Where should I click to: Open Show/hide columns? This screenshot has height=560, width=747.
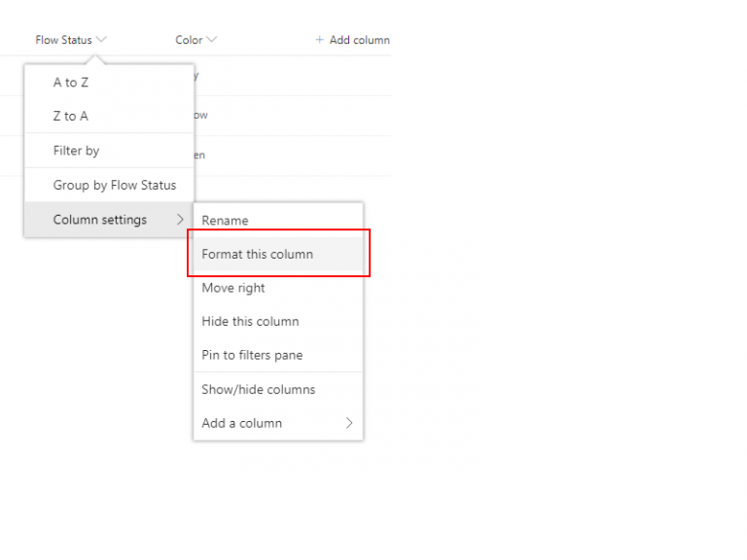pyautogui.click(x=259, y=389)
